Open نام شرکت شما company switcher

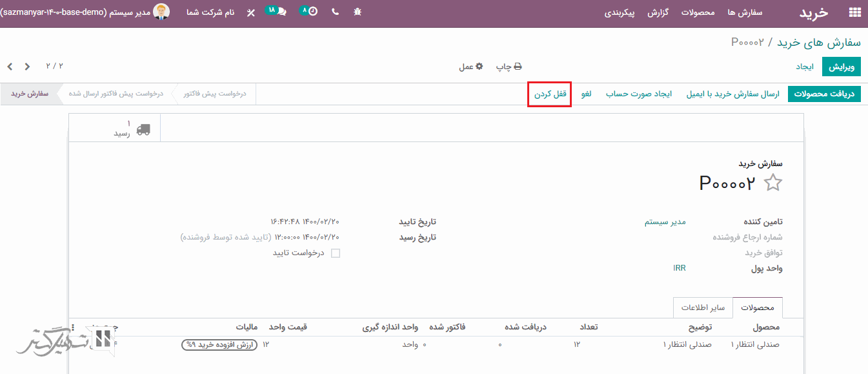pos(210,12)
